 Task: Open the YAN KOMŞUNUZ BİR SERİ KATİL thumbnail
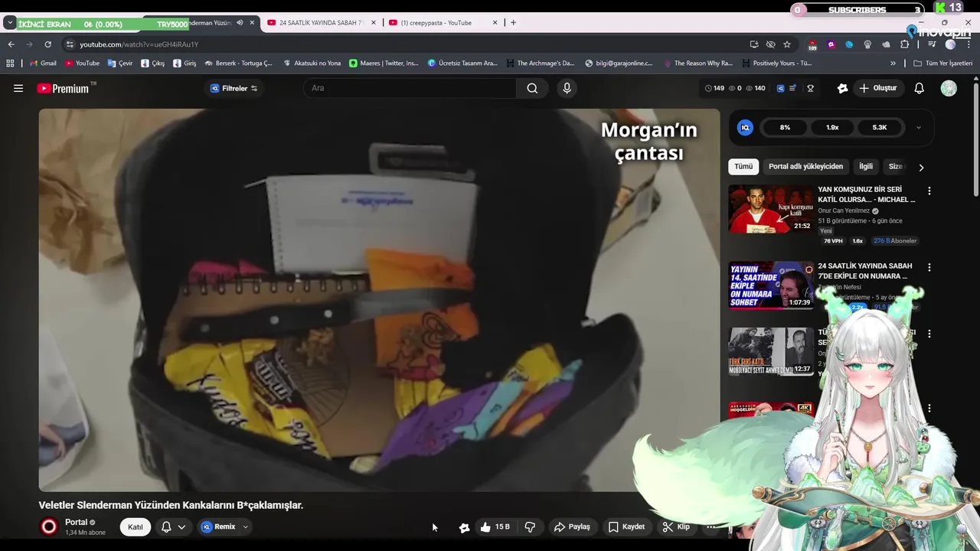[771, 208]
